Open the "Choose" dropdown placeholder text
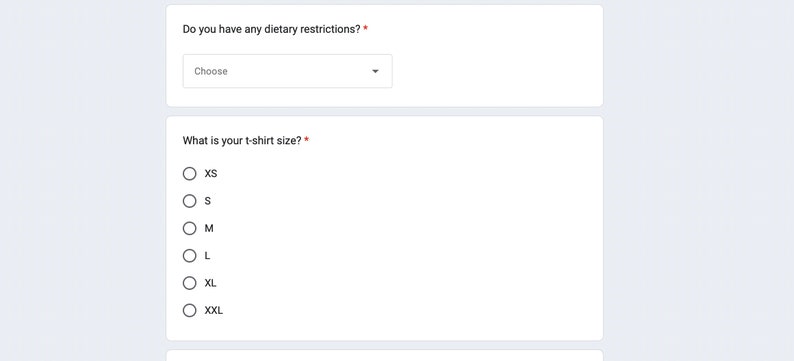 coord(211,71)
